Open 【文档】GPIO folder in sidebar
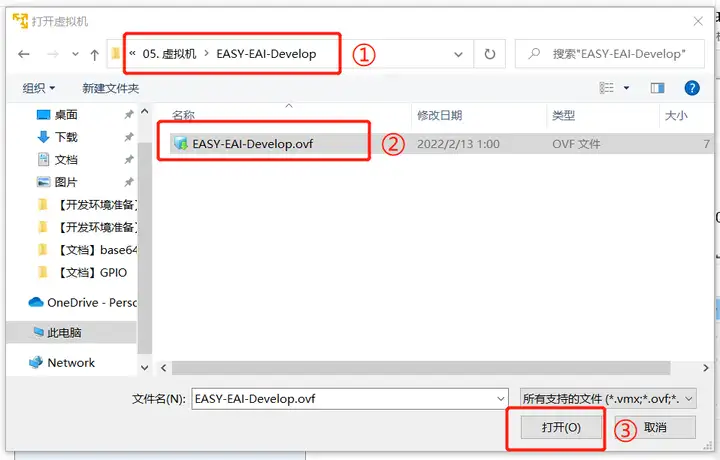The width and height of the screenshot is (720, 460). [82, 273]
